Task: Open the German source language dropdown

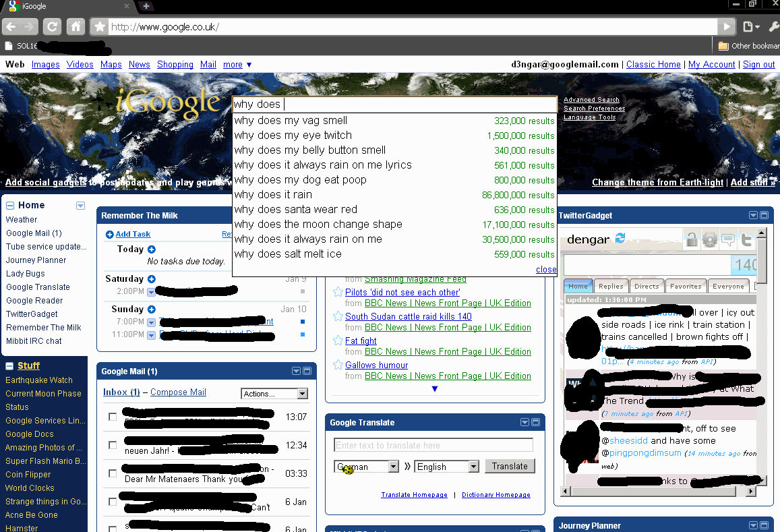Action: tap(367, 467)
